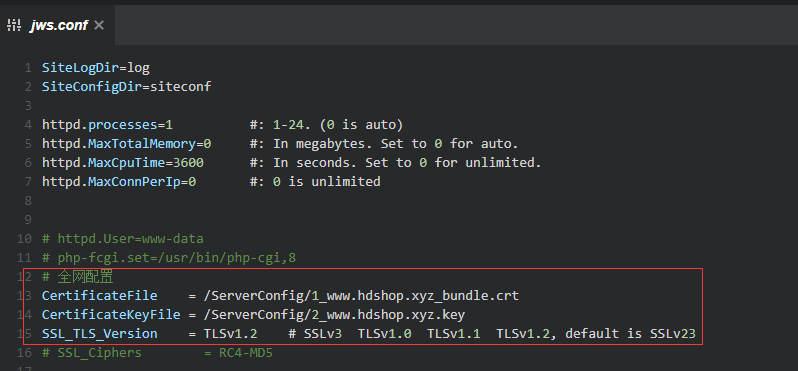Screen dimensions: 798x371
Task: Click line number 16 in gutter
Action: tap(24, 353)
